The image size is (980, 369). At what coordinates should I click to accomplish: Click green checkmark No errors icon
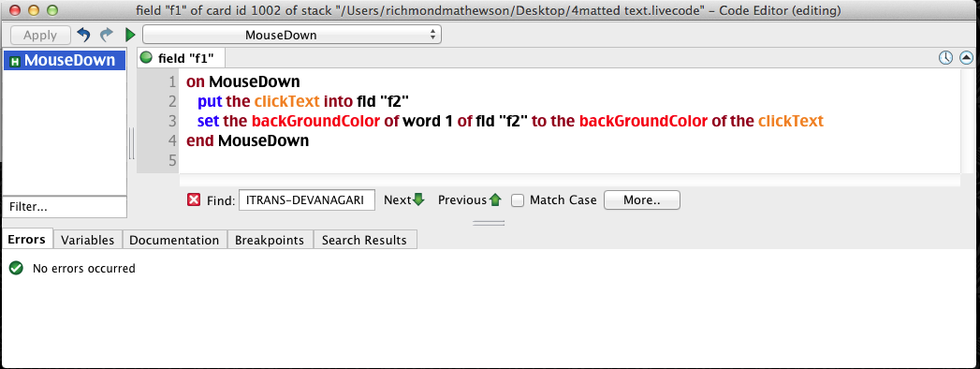tap(16, 268)
